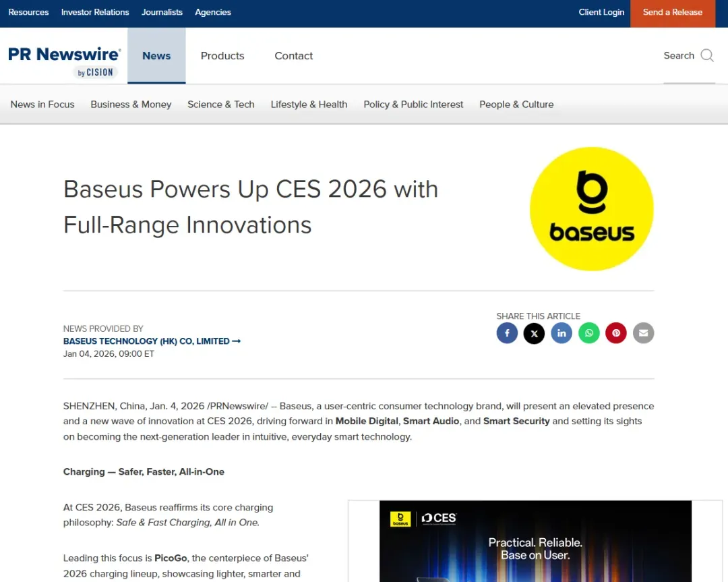The height and width of the screenshot is (582, 728).
Task: Open Business & Money category
Action: pyautogui.click(x=131, y=105)
